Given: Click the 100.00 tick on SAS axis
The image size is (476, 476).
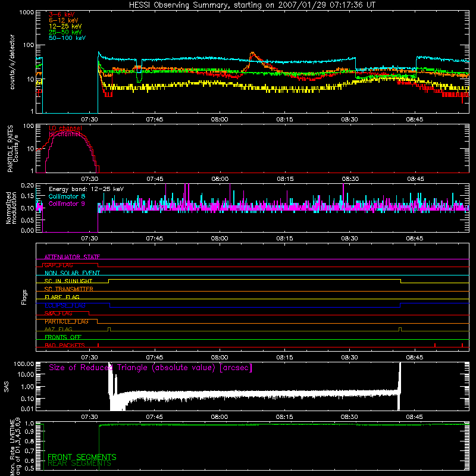Looking at the screenshot, I should tap(24, 364).
